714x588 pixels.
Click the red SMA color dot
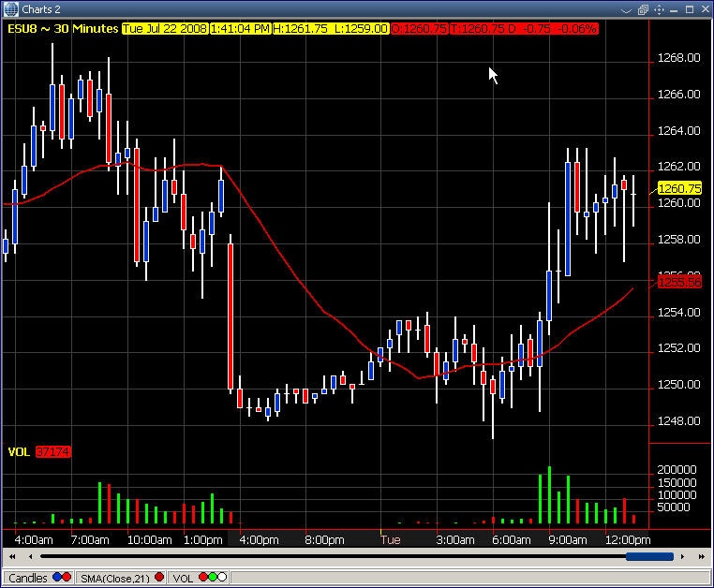point(159,578)
